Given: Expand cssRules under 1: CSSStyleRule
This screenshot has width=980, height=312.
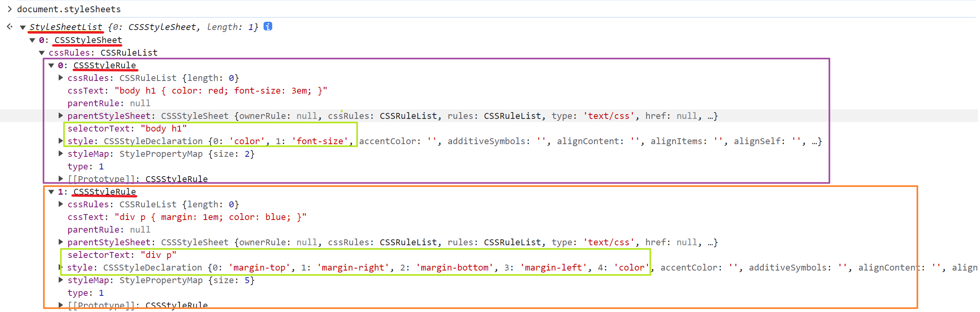Looking at the screenshot, I should [61, 204].
